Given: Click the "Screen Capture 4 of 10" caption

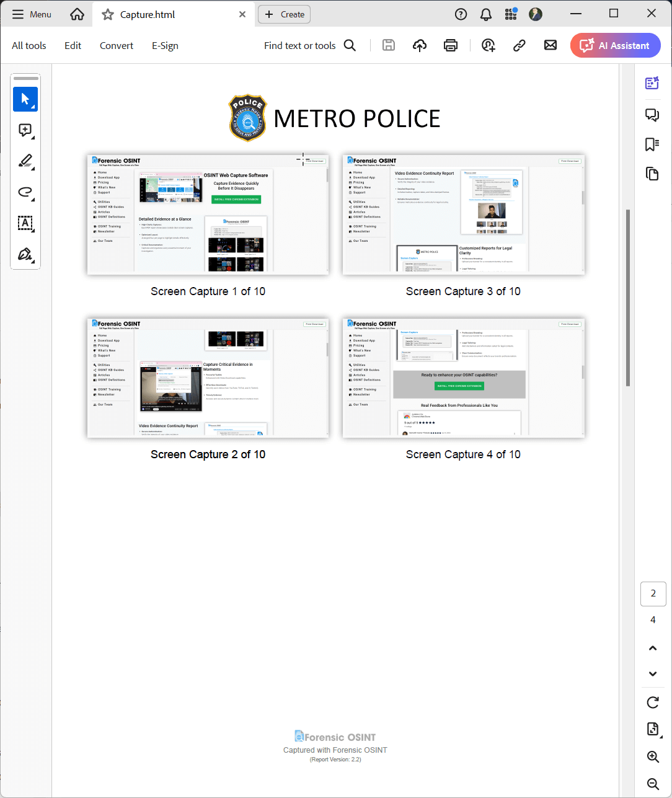Looking at the screenshot, I should [463, 454].
